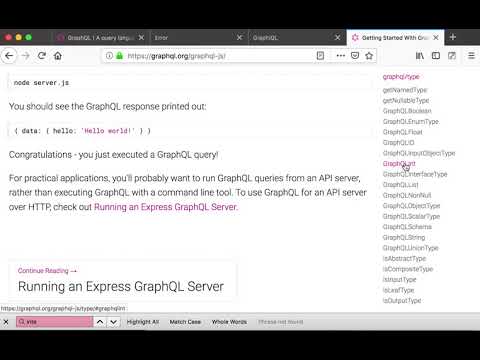Open GraphQLFloat in sidebar

pyautogui.click(x=402, y=132)
